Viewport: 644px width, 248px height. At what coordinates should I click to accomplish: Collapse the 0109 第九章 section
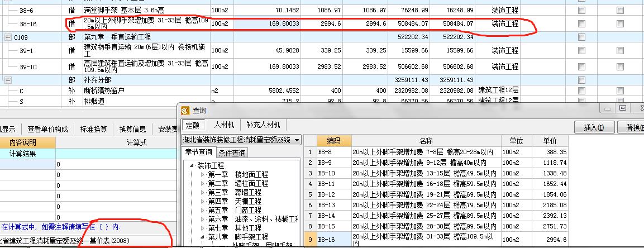coord(8,37)
